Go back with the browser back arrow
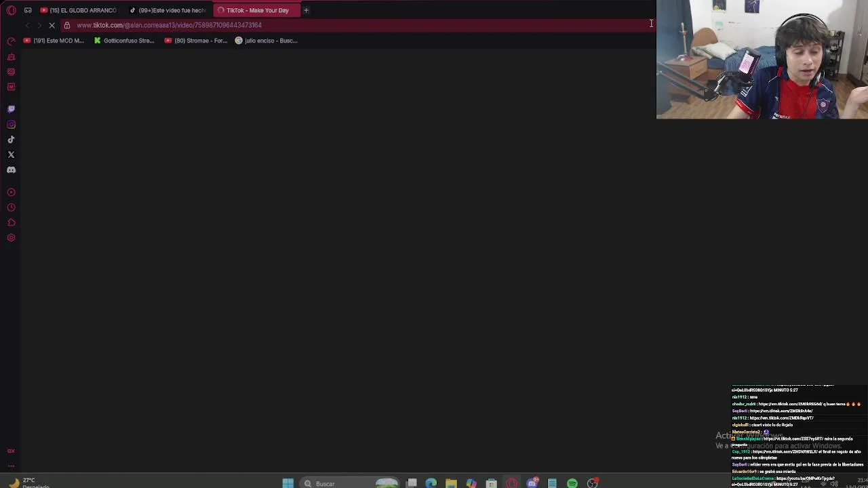 [27, 25]
